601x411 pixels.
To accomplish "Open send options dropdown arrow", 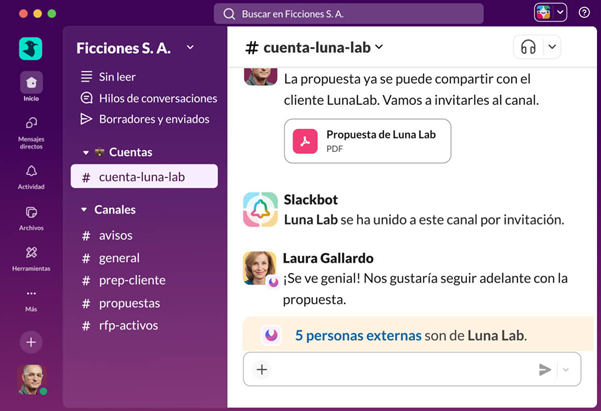I will (566, 369).
